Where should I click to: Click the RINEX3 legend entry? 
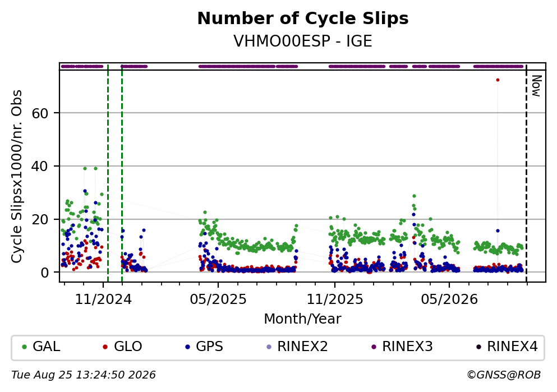pos(402,347)
